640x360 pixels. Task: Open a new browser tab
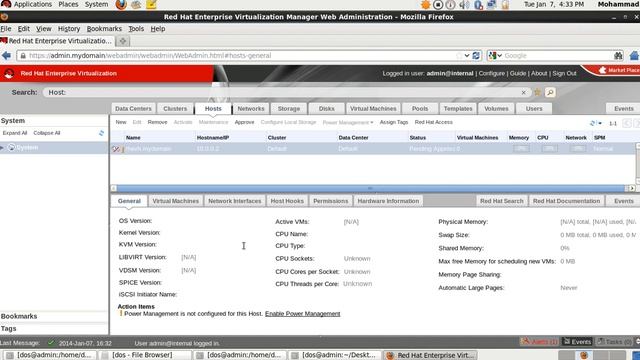pos(122,41)
